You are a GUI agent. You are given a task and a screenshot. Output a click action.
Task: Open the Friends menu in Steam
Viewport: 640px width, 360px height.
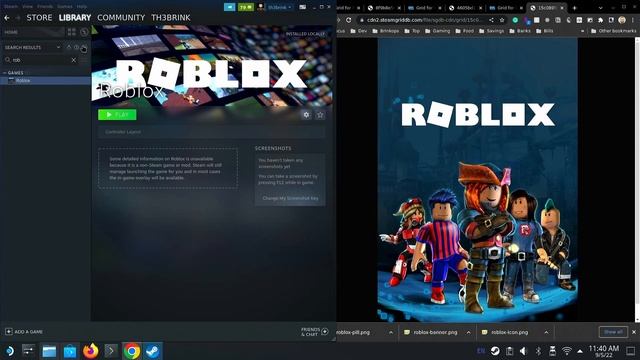click(x=45, y=7)
